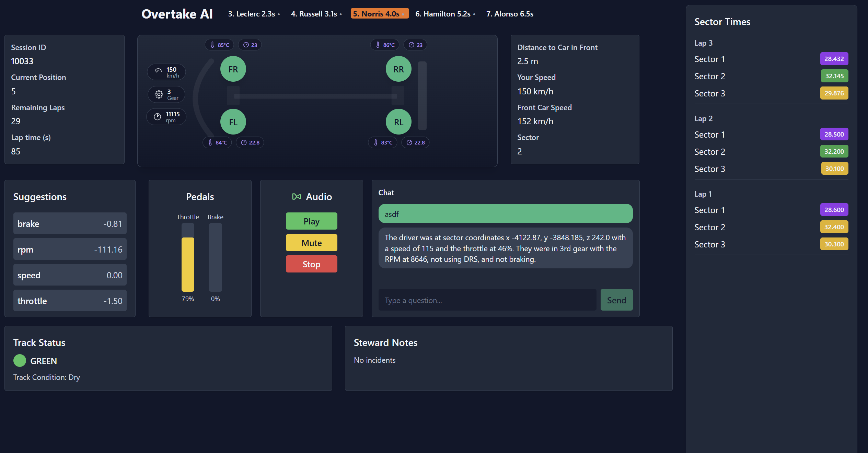This screenshot has width=868, height=453.
Task: Click the FR tire indicator circle
Action: pos(233,69)
